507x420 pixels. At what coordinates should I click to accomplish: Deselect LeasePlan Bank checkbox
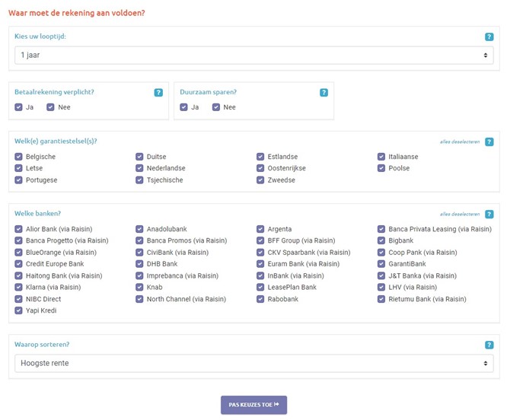click(260, 287)
